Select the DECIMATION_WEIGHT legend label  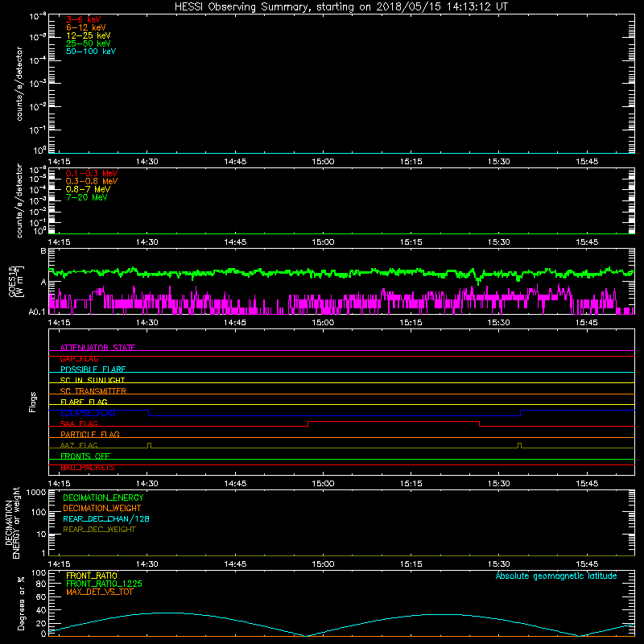(102, 508)
